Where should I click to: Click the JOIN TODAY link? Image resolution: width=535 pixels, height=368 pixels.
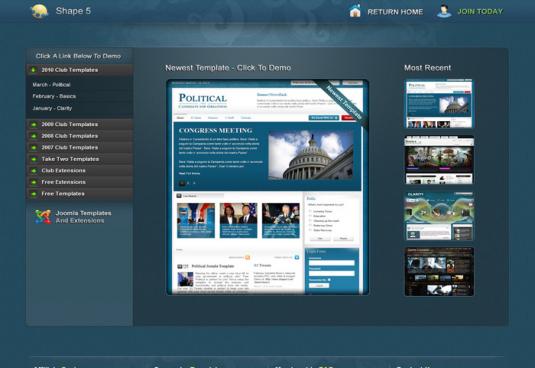[480, 12]
